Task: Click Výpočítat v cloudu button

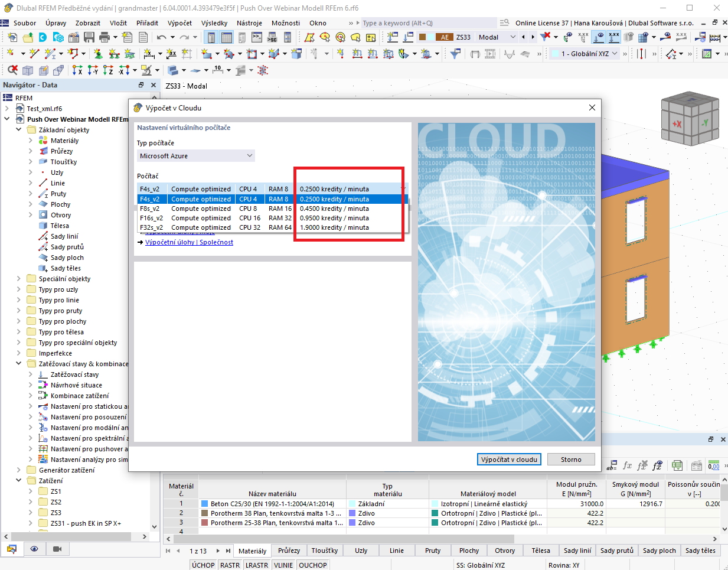Action: [x=509, y=460]
